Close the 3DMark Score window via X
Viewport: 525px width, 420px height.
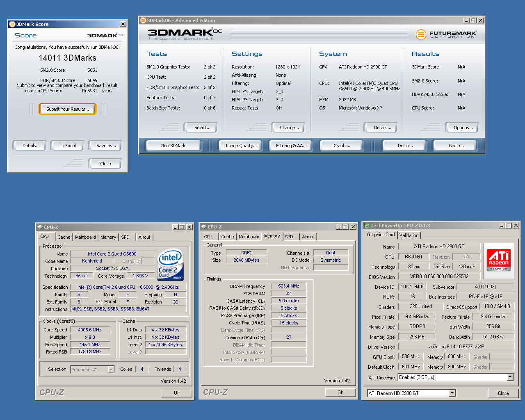(x=123, y=24)
